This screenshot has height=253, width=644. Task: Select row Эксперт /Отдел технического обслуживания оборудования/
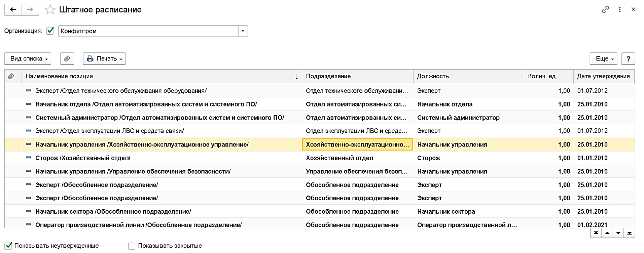320,91
